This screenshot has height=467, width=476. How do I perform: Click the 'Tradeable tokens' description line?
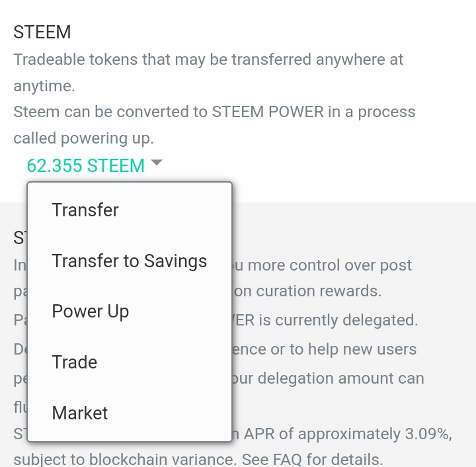(x=208, y=60)
